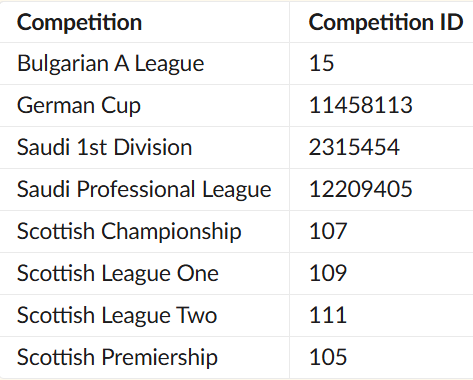Click the Competition column header
This screenshot has height=380, width=473.
tap(79, 22)
